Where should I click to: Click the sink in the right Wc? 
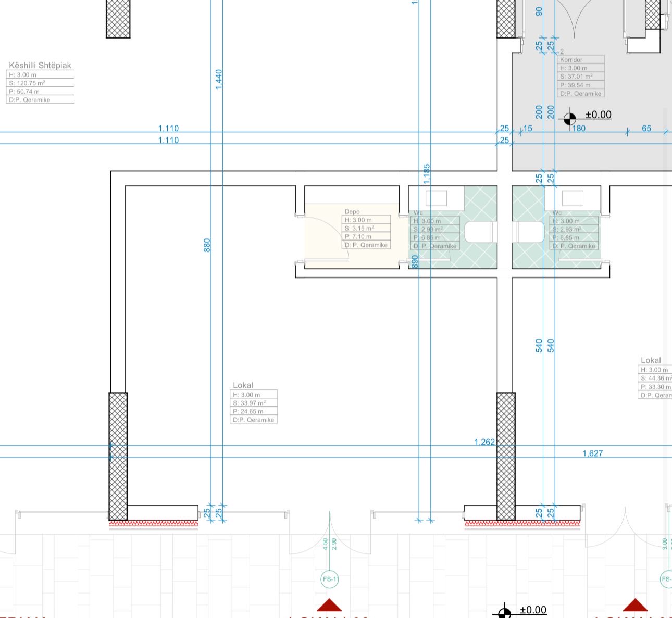coord(573,198)
